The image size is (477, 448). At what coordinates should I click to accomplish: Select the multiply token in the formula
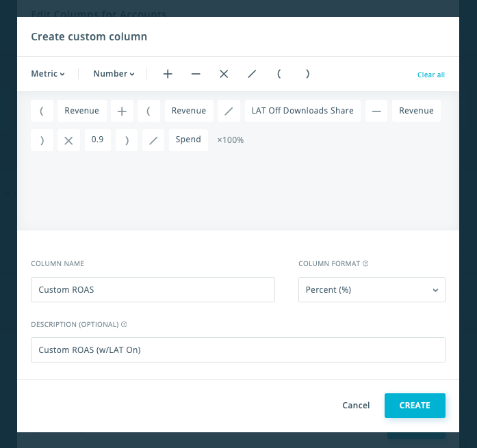(x=68, y=140)
